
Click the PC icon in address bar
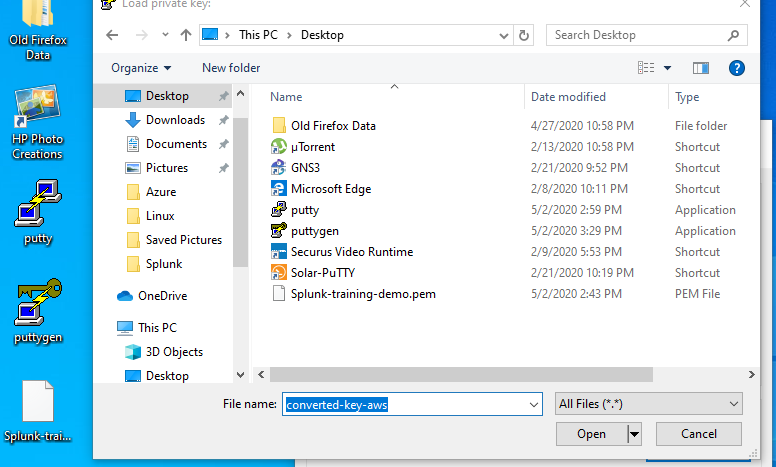pos(210,35)
